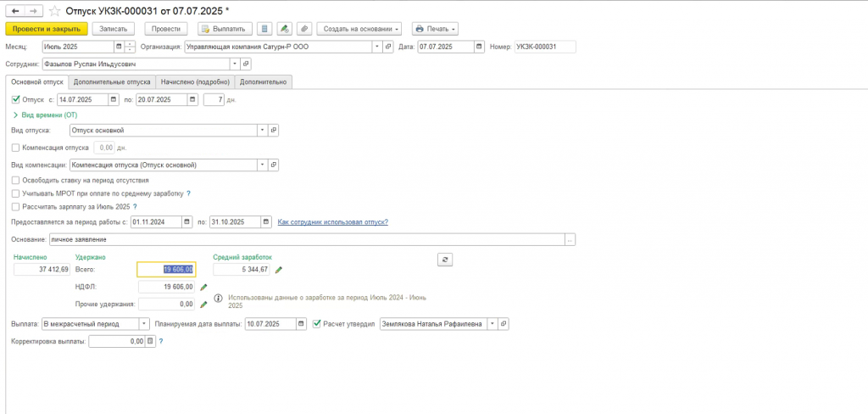Image resolution: width=868 pixels, height=414 pixels.
Task: Check Рассчитать зарплату за Июль 2025
Action: (x=15, y=207)
